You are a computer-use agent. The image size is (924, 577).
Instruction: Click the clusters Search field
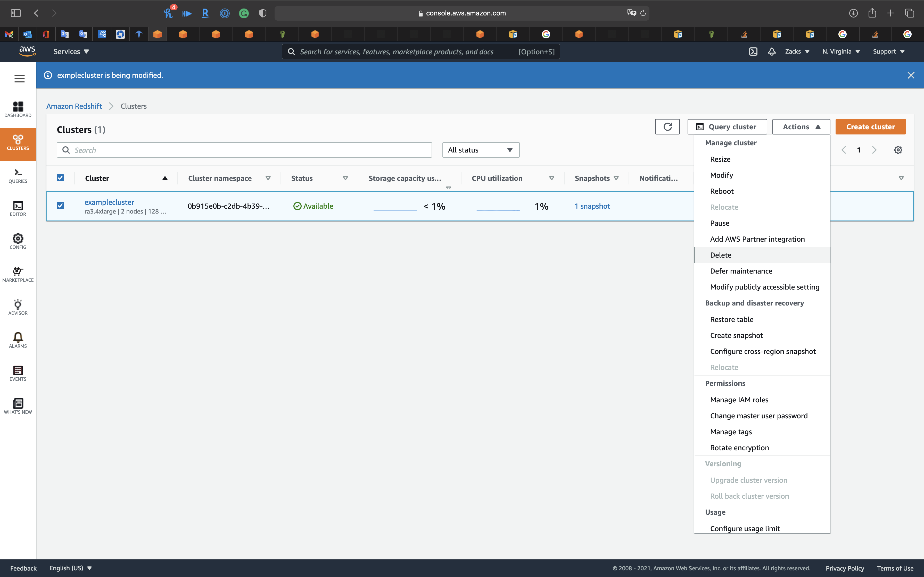pyautogui.click(x=244, y=150)
